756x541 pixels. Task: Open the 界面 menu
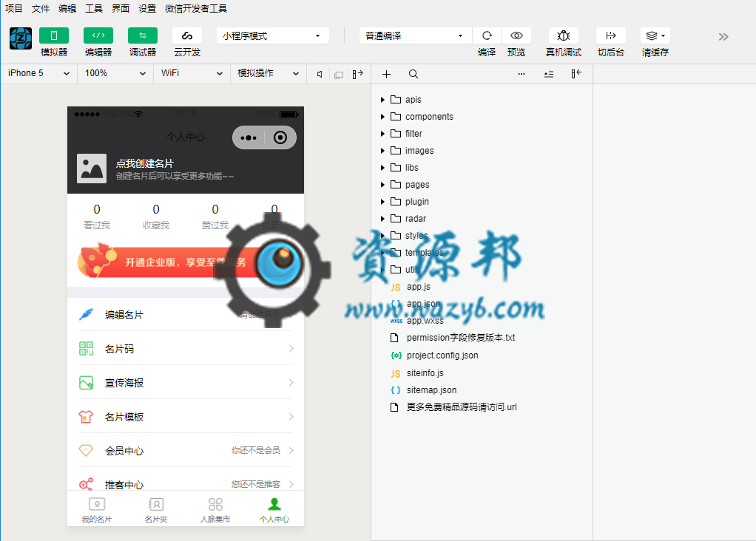[121, 8]
